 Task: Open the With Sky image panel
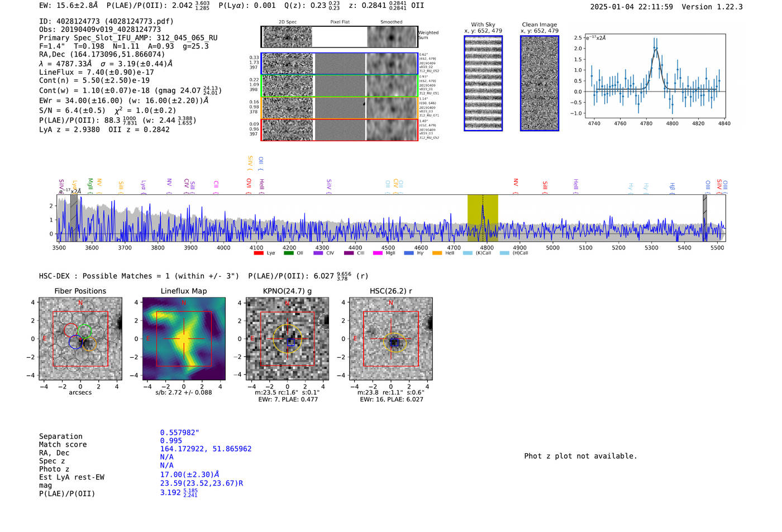click(x=483, y=83)
